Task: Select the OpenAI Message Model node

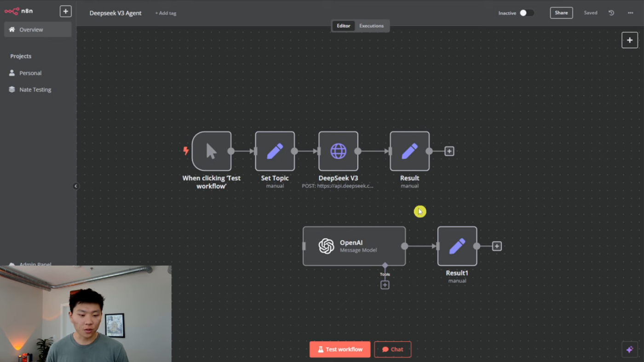Action: point(354,246)
